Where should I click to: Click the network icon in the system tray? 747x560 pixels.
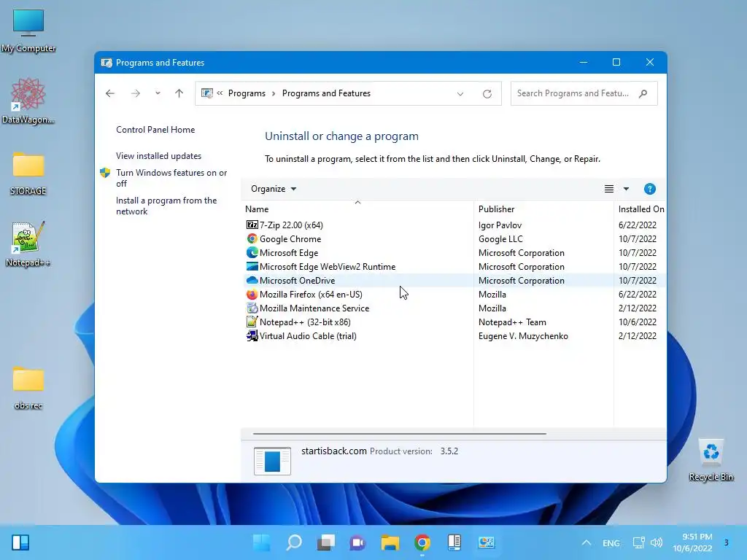pyautogui.click(x=638, y=542)
